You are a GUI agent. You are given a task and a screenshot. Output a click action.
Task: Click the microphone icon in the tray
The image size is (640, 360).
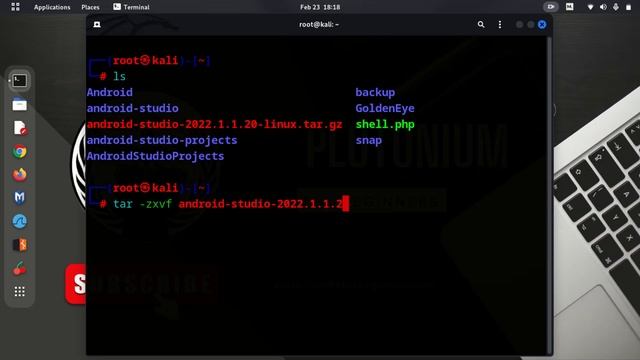point(616,7)
